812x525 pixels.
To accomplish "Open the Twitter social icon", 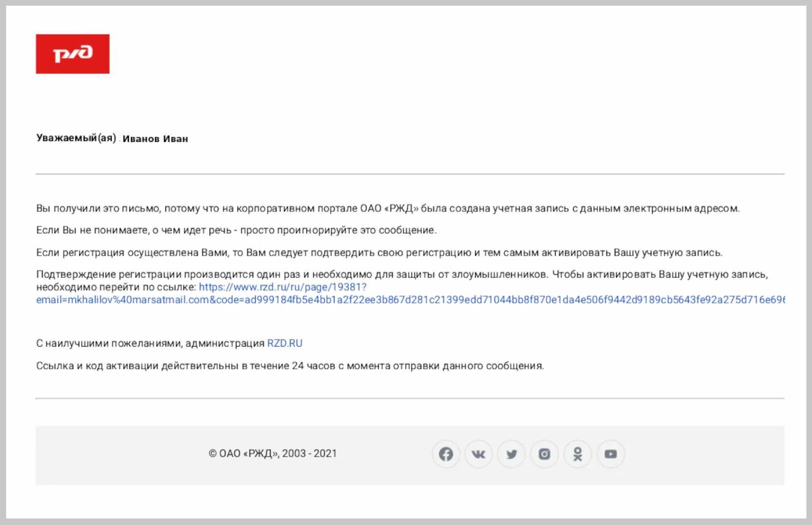I will [512, 454].
